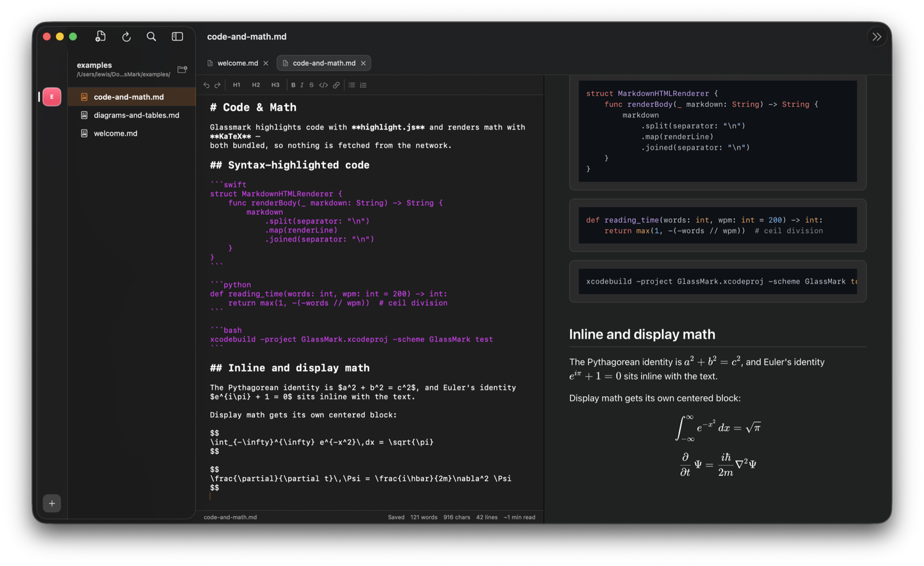Viewport: 924px width, 566px height.
Task: Click the 916 chars count
Action: (457, 517)
